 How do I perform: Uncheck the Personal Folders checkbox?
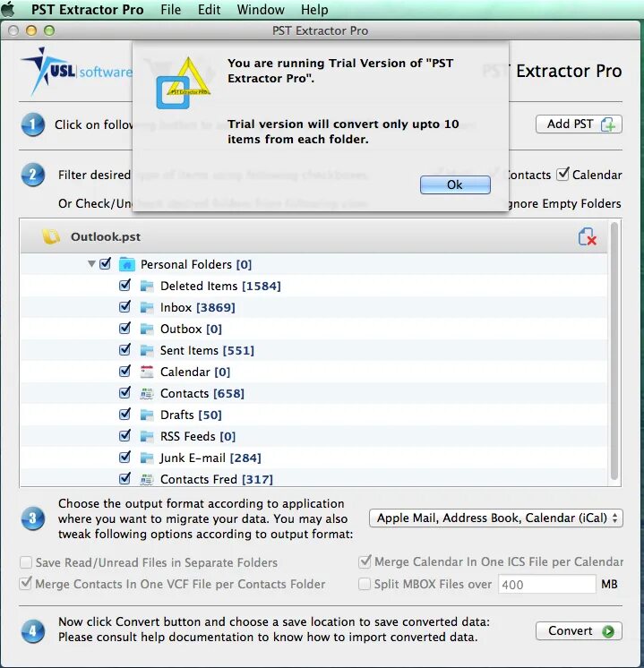click(x=106, y=263)
